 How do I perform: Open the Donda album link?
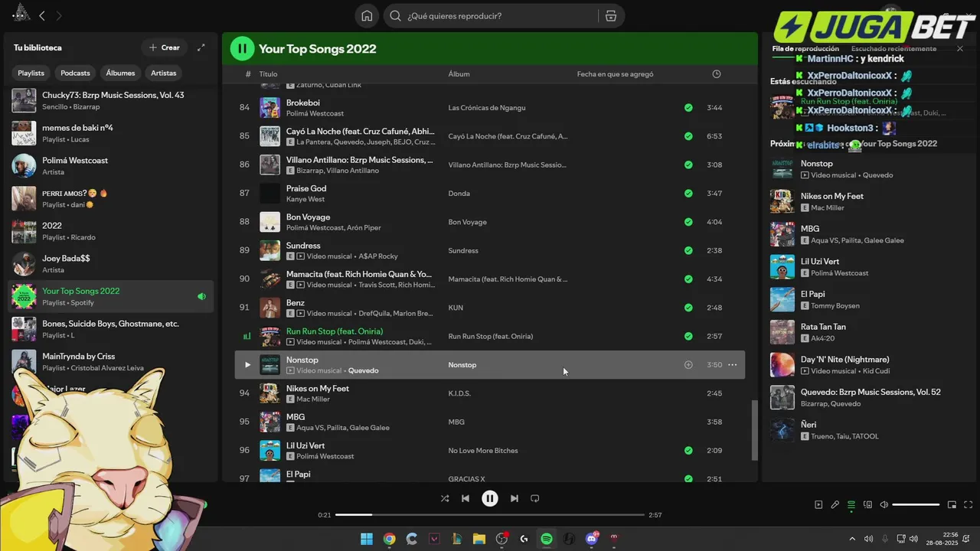point(459,194)
